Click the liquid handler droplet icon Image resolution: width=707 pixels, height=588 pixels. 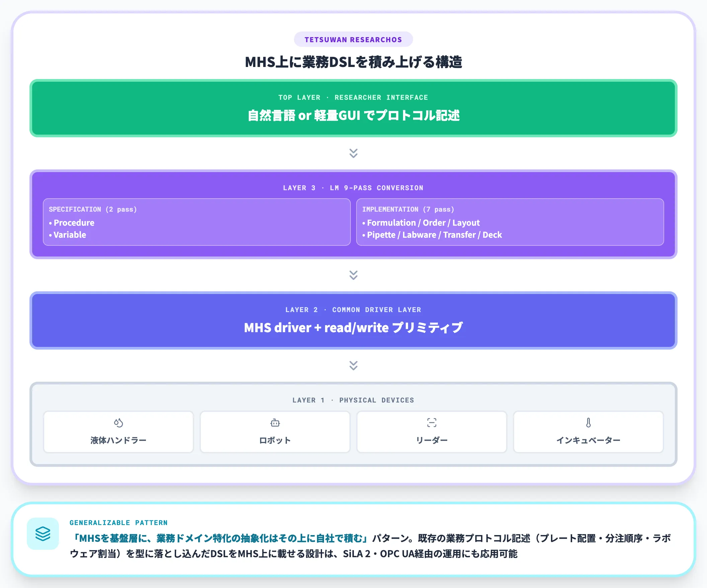pos(119,423)
